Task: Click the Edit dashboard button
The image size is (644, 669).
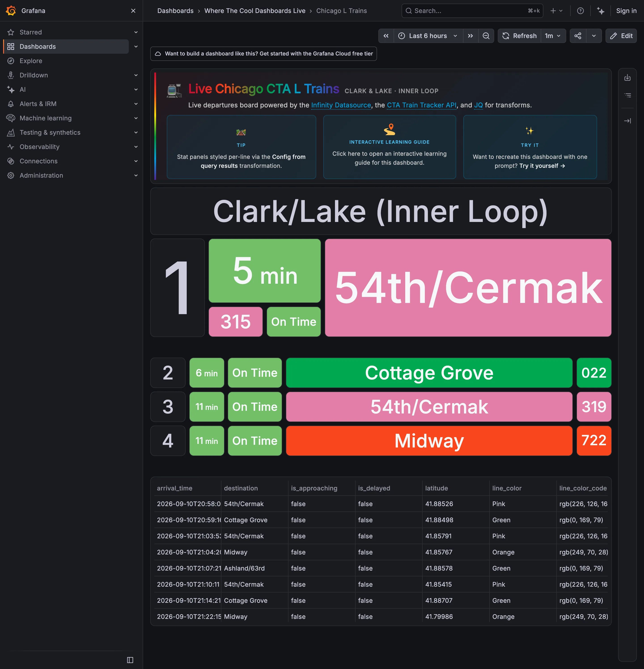Action: coord(621,36)
